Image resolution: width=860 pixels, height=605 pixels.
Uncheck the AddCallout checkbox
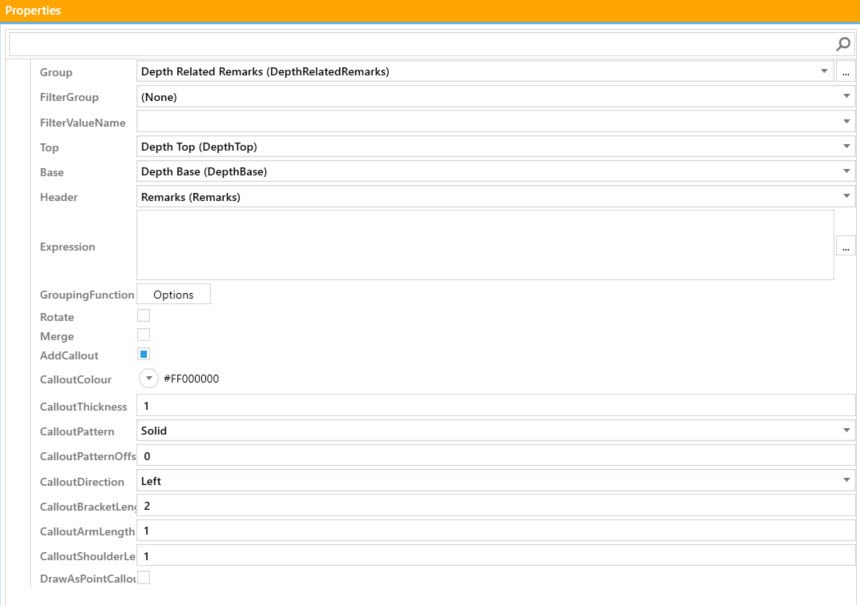pos(144,354)
